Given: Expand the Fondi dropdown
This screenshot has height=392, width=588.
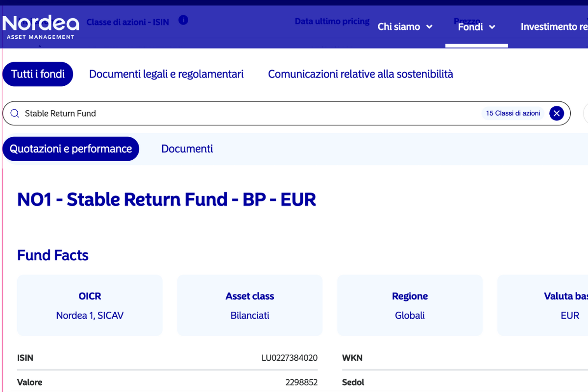Looking at the screenshot, I should [476, 27].
